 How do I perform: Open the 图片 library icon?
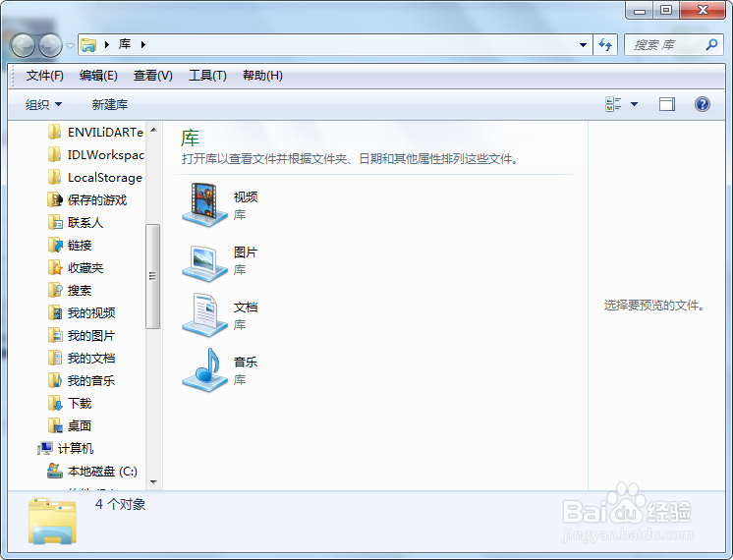point(204,261)
